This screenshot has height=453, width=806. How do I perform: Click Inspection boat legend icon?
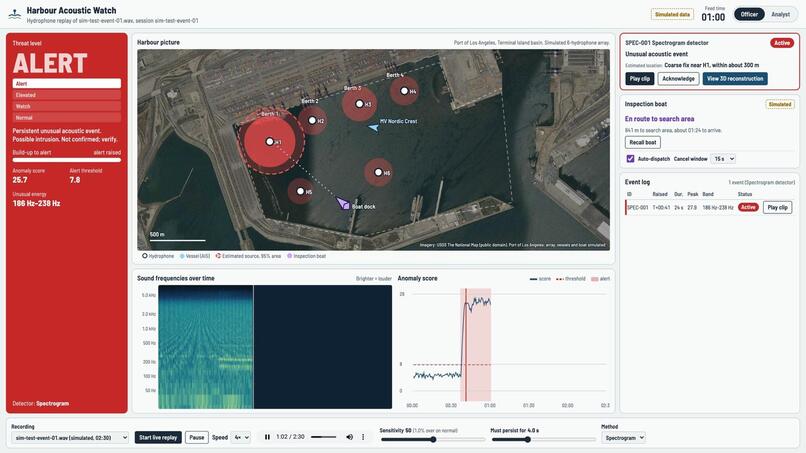tap(289, 256)
